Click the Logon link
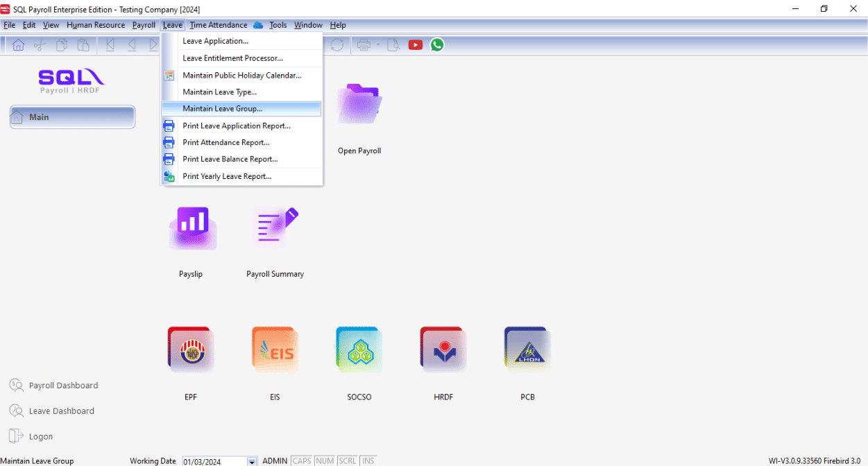The width and height of the screenshot is (868, 466). pyautogui.click(x=40, y=437)
